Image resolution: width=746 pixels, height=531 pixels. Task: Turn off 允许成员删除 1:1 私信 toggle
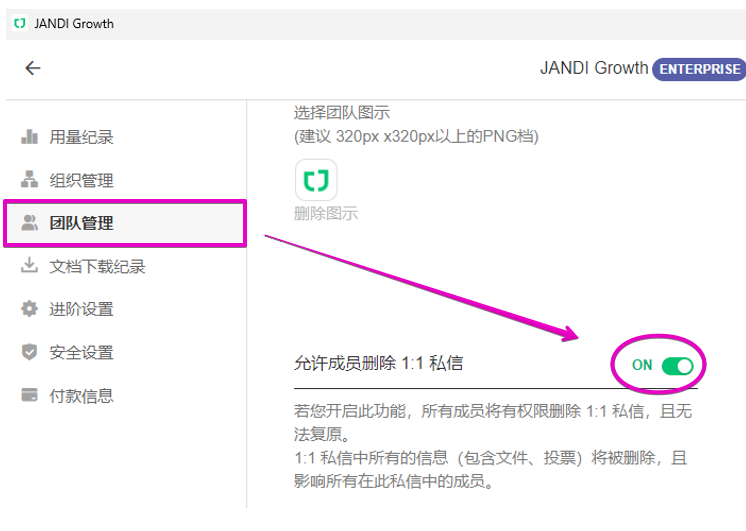coord(677,366)
